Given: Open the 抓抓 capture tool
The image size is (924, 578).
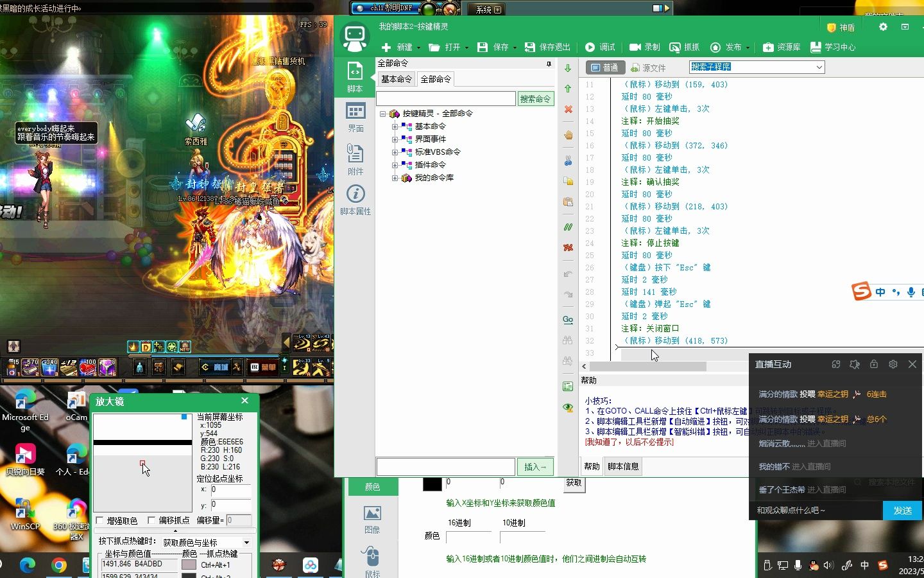Looking at the screenshot, I should [685, 47].
